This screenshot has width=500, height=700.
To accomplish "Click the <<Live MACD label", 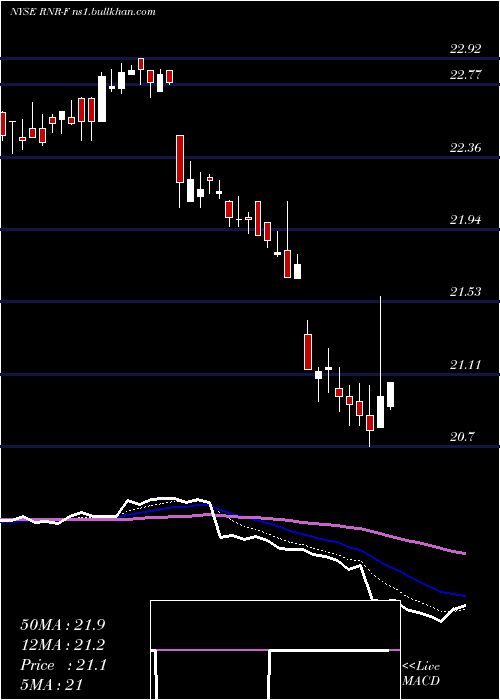I will click(x=421, y=673).
